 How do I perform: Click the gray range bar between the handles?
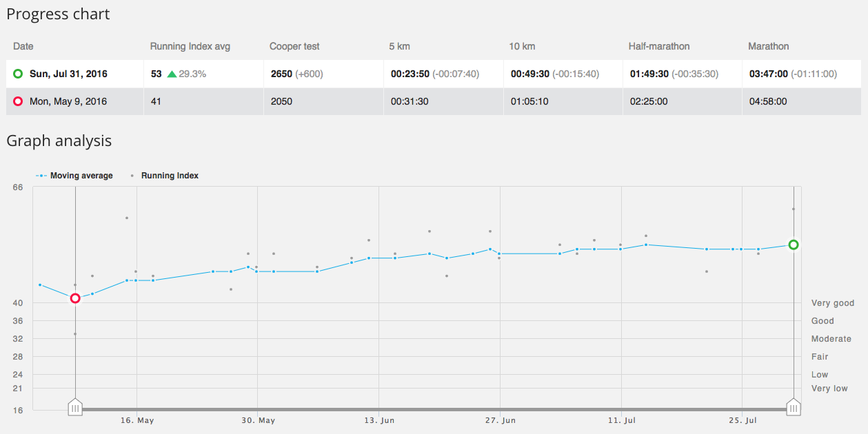(x=434, y=409)
